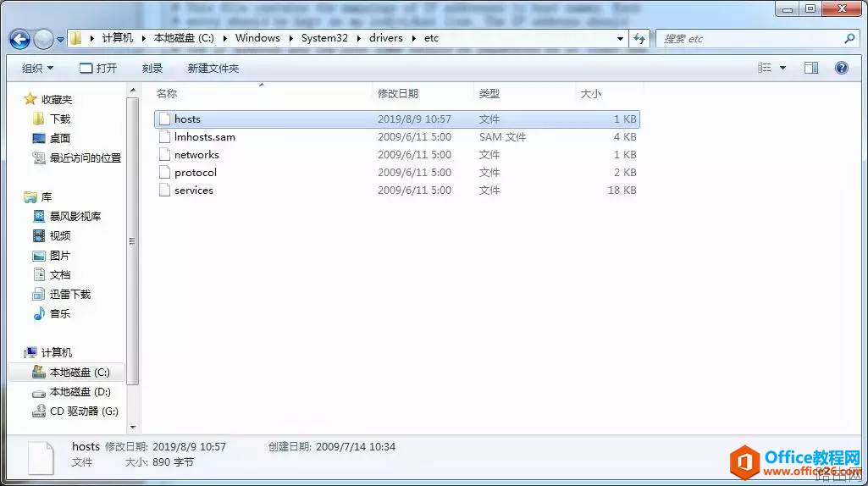
Task: Select the services file icon
Action: 164,190
